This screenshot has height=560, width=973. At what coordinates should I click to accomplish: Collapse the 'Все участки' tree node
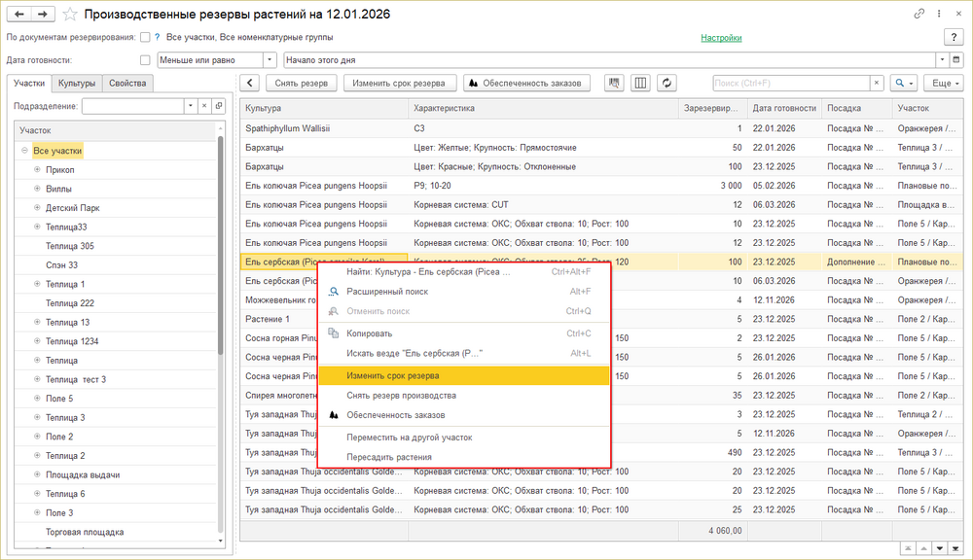[24, 151]
